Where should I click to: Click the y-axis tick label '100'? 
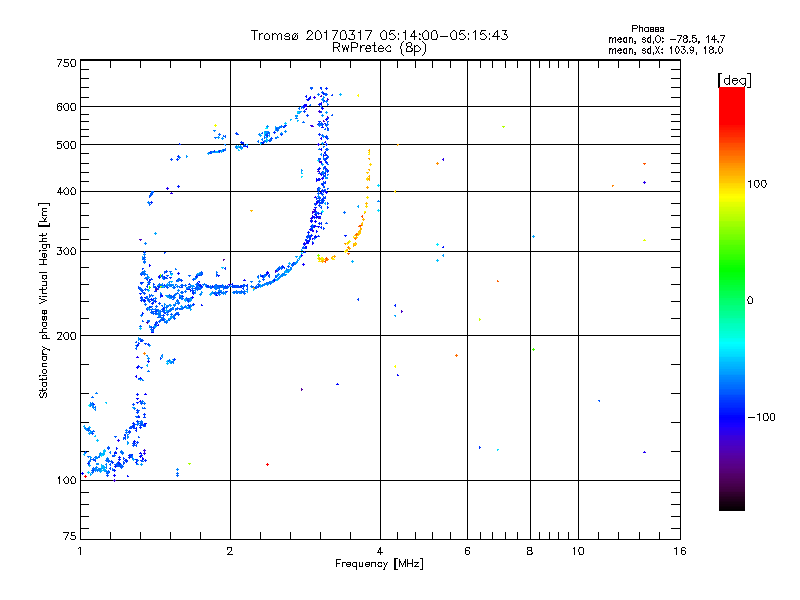[66, 480]
